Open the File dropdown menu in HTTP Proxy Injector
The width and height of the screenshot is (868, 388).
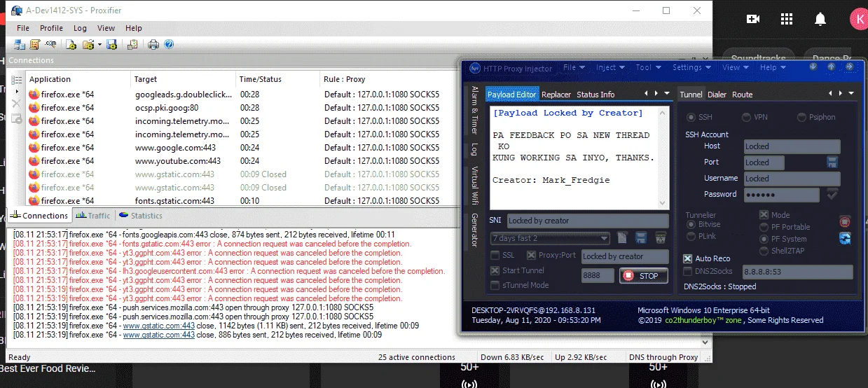point(574,67)
